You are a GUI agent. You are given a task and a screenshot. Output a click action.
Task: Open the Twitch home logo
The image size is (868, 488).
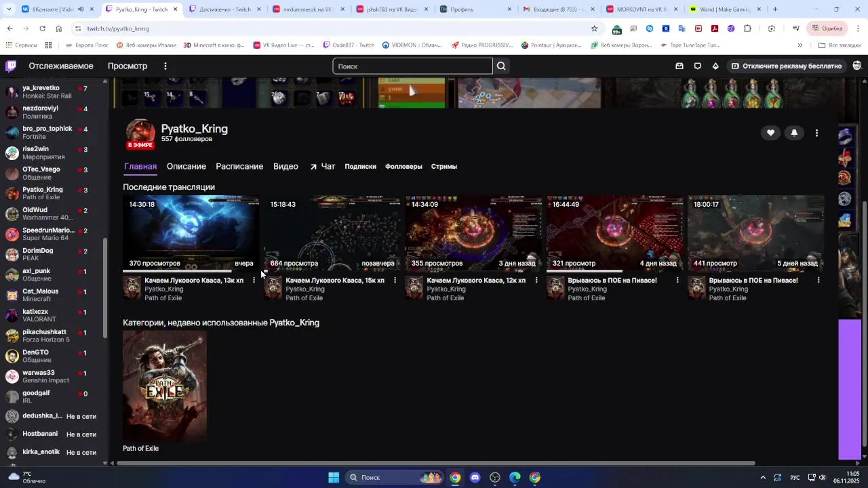pos(11,66)
